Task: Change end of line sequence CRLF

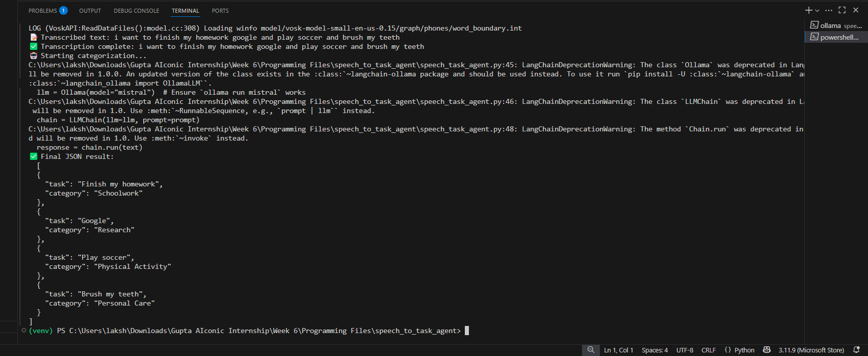Action: click(x=708, y=350)
